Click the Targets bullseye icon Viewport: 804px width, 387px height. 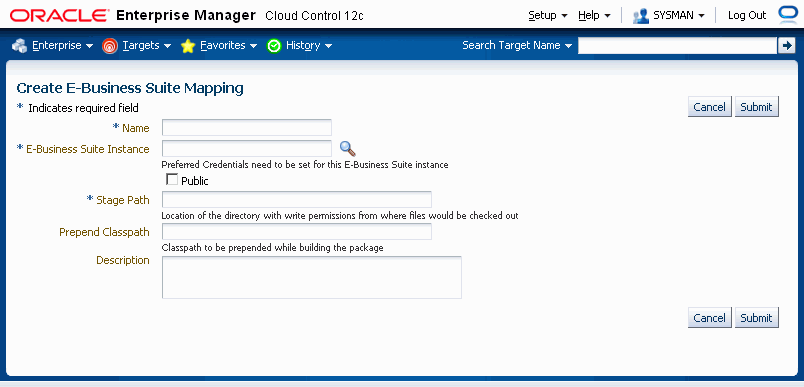(x=110, y=46)
